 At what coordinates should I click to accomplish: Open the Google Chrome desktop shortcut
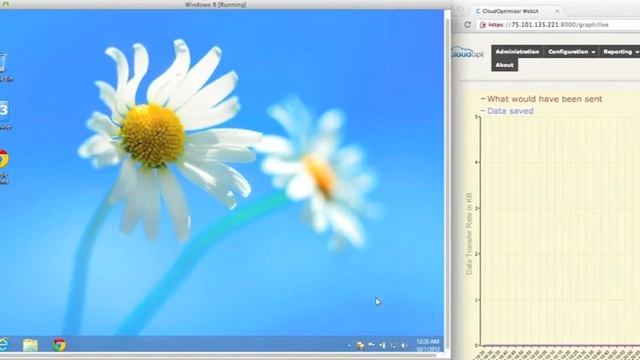point(4,167)
